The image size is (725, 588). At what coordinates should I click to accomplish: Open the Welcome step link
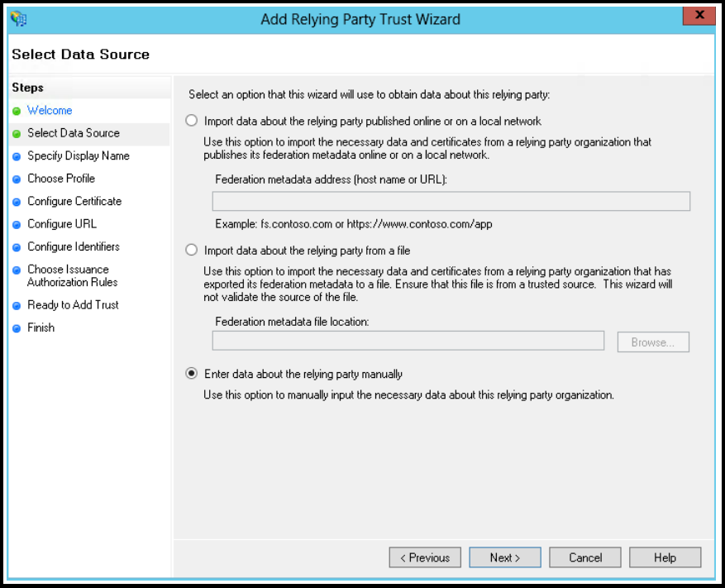50,110
